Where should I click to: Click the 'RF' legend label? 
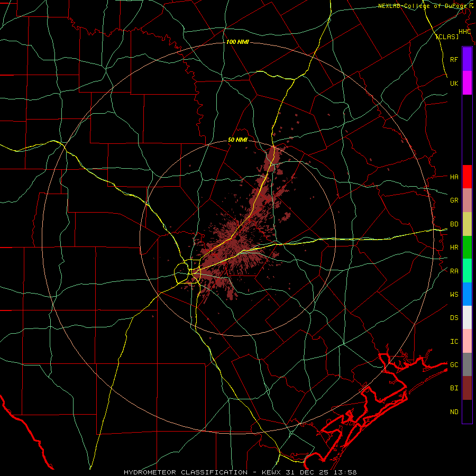(454, 59)
